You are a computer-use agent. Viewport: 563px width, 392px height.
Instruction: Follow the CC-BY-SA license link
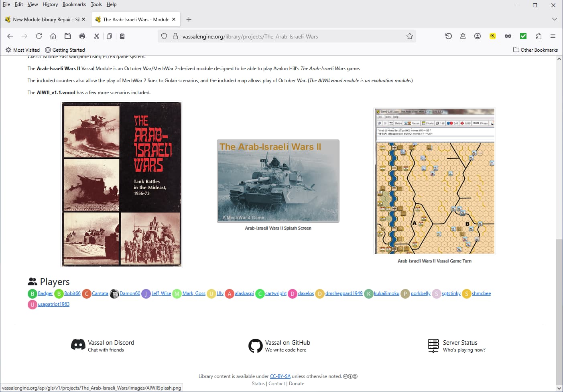280,376
